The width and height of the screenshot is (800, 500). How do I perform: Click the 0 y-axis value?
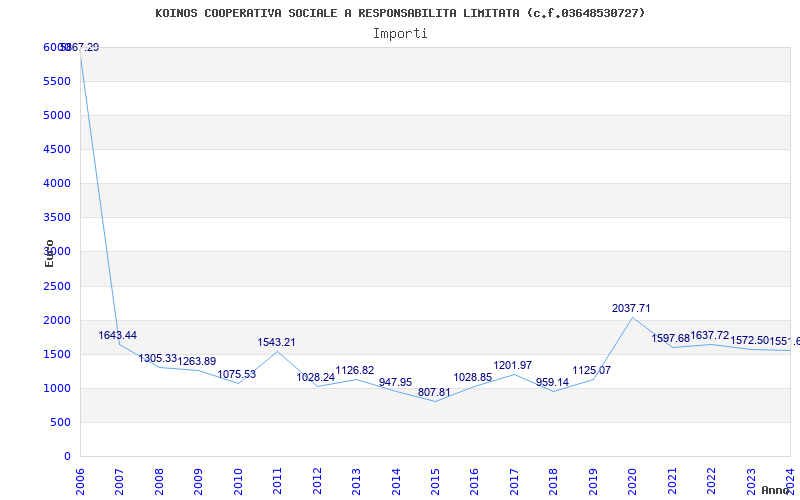pyautogui.click(x=67, y=457)
